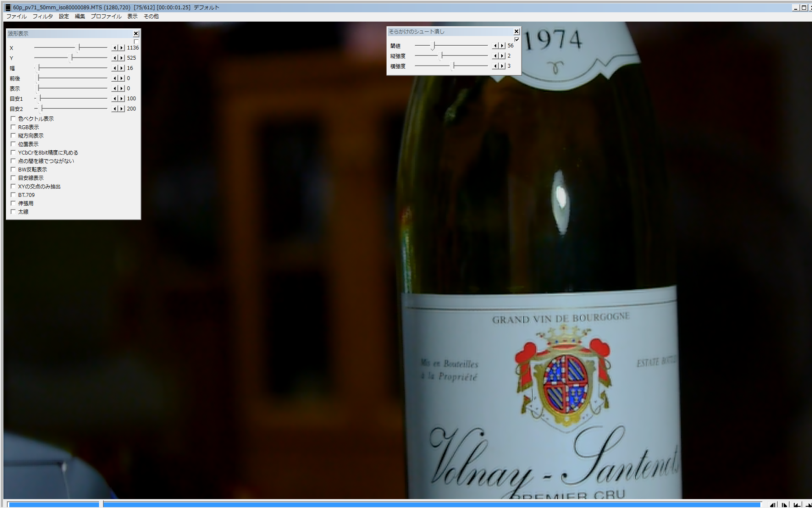Open the フィルタ menu

[43, 17]
